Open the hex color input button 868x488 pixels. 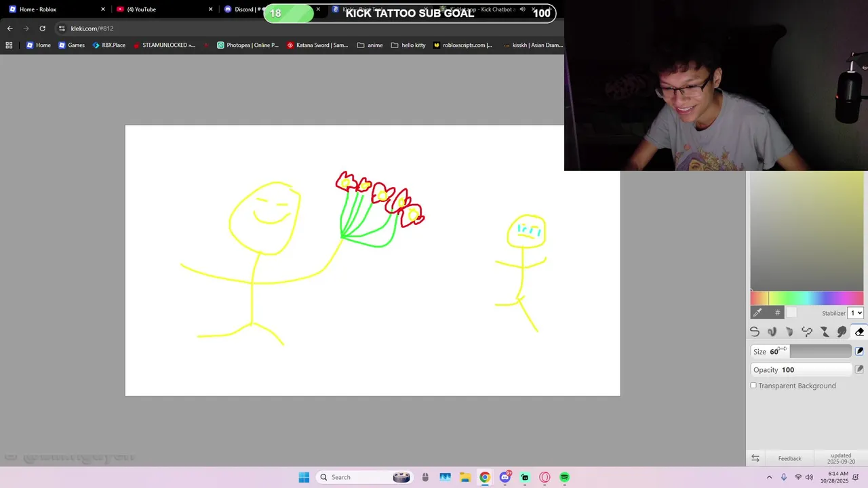point(777,312)
